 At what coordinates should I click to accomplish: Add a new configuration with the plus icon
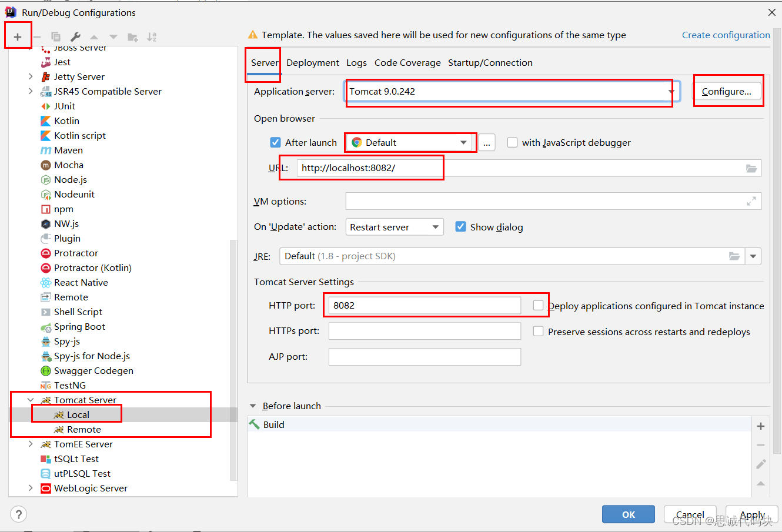(x=18, y=37)
